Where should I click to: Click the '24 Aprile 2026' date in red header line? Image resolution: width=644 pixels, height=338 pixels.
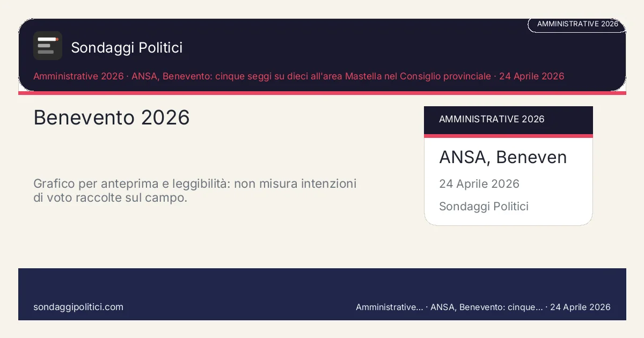coord(531,76)
